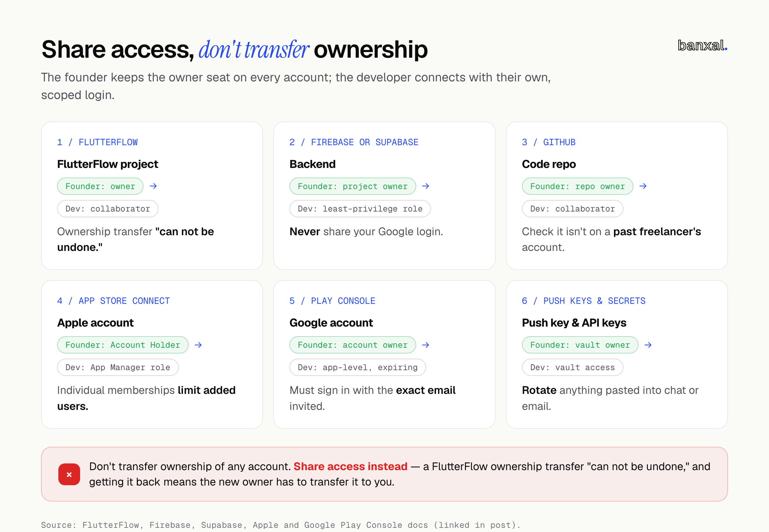Image resolution: width=769 pixels, height=532 pixels.
Task: Click the arrow next to Founder: project owner
Action: click(426, 186)
